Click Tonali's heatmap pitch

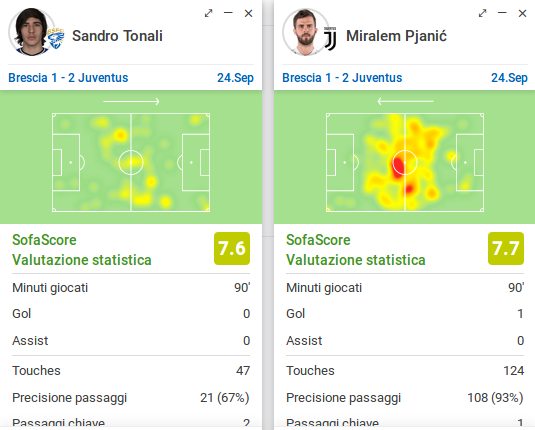[131, 162]
